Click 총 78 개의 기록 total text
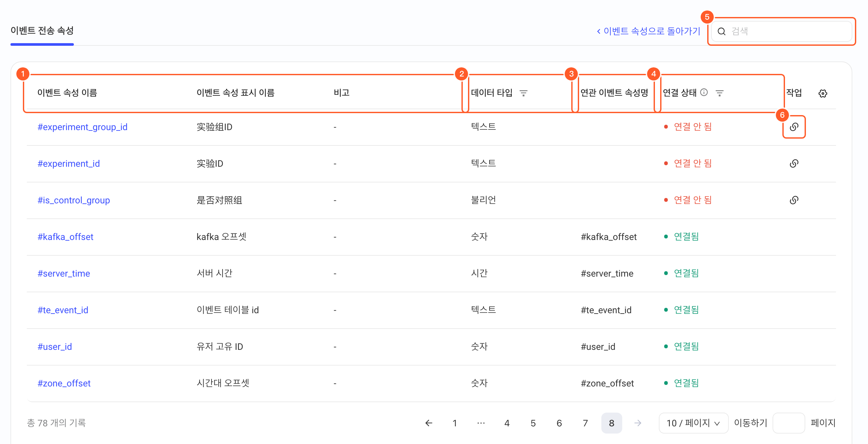This screenshot has height=444, width=868. pyautogui.click(x=56, y=423)
